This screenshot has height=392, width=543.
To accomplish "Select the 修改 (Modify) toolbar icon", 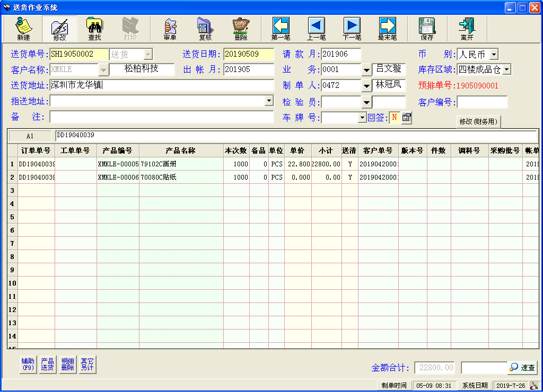I will click(59, 29).
